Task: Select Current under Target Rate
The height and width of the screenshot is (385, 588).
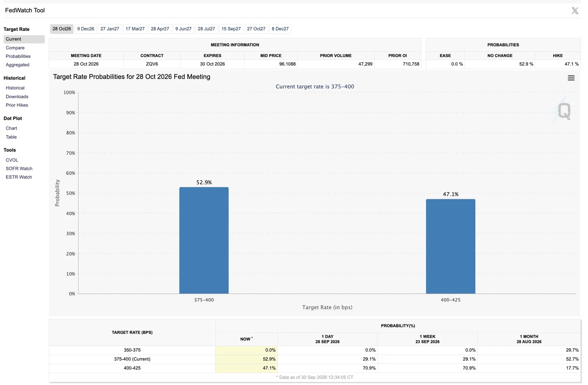Action: pyautogui.click(x=24, y=39)
